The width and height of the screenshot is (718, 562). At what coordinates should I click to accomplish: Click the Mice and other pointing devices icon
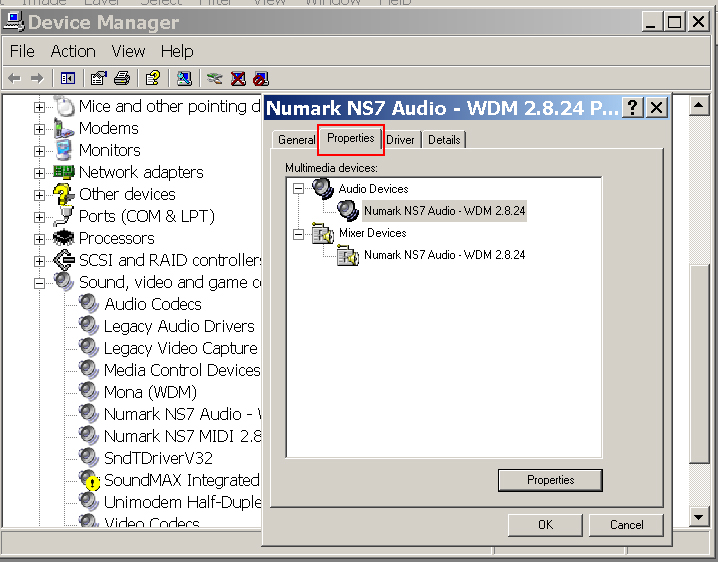coord(64,106)
